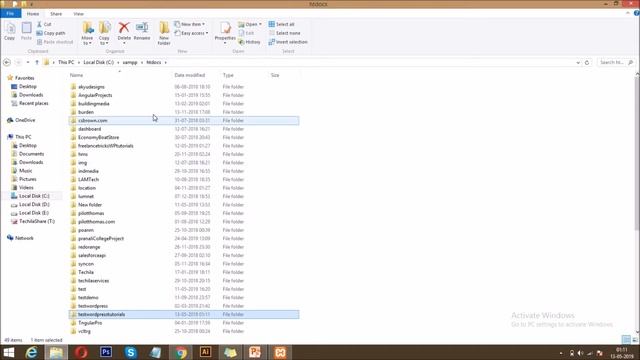Collapse the ribbon with the top-right chevron
The image size is (640, 360).
coord(628,13)
